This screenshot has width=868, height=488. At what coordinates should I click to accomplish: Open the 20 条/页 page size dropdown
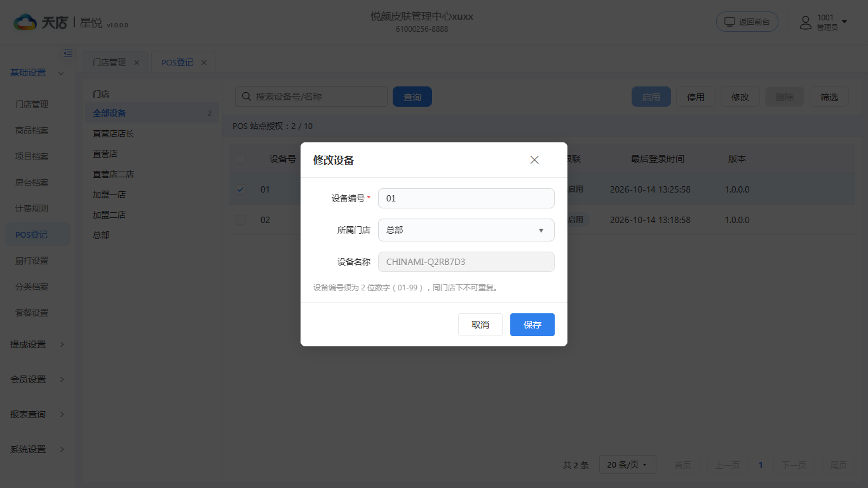tap(627, 465)
